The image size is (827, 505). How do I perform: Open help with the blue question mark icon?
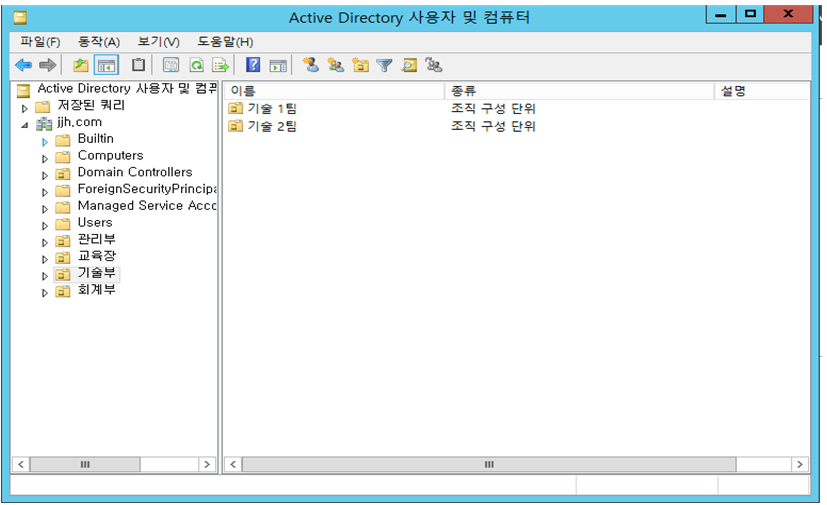pos(253,65)
